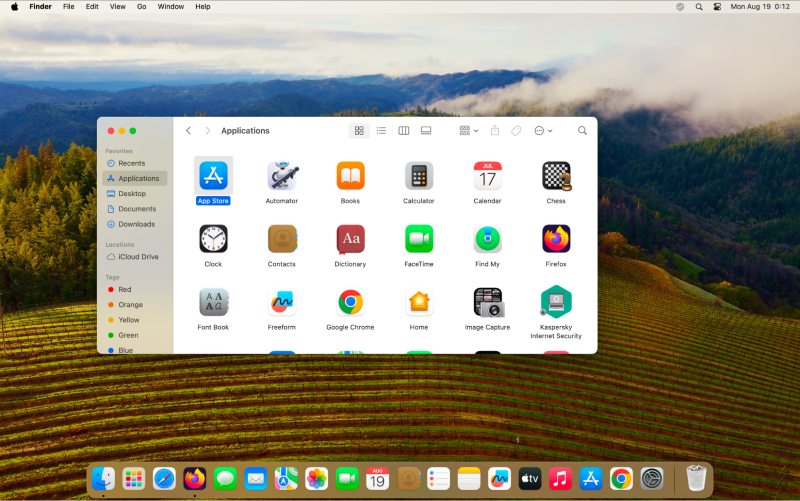Click the date and time in menu bar

point(760,7)
